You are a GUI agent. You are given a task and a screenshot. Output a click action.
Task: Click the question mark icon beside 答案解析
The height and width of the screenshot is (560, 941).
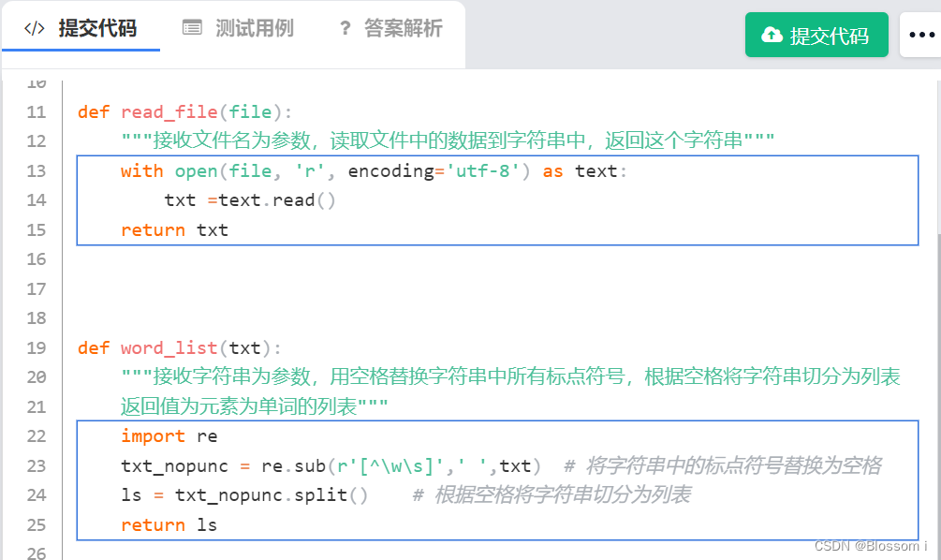click(346, 28)
